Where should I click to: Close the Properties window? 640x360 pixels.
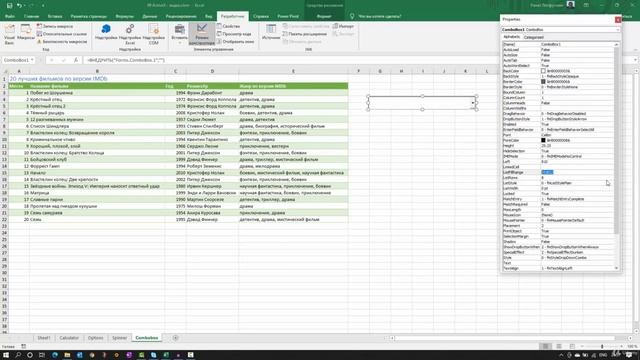618,19
